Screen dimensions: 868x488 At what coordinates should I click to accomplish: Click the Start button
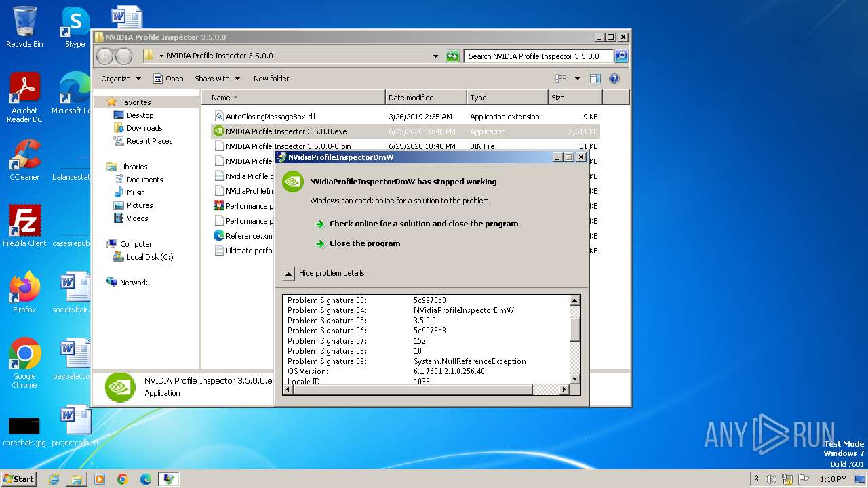19,479
